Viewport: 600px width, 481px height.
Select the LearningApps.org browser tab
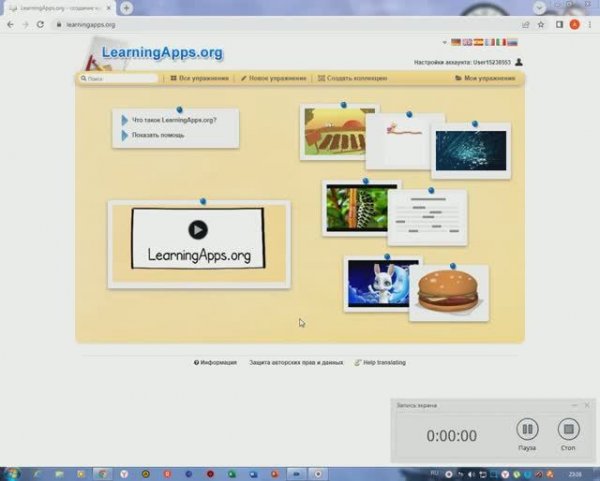click(x=59, y=8)
